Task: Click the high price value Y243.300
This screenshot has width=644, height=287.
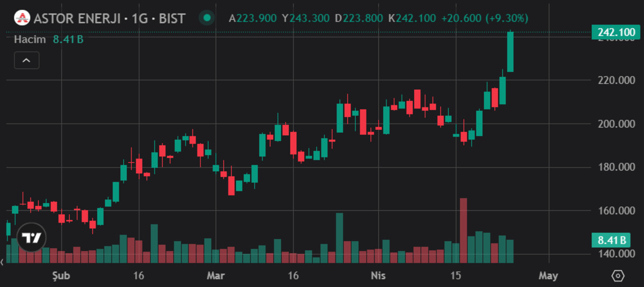Action: [306, 18]
